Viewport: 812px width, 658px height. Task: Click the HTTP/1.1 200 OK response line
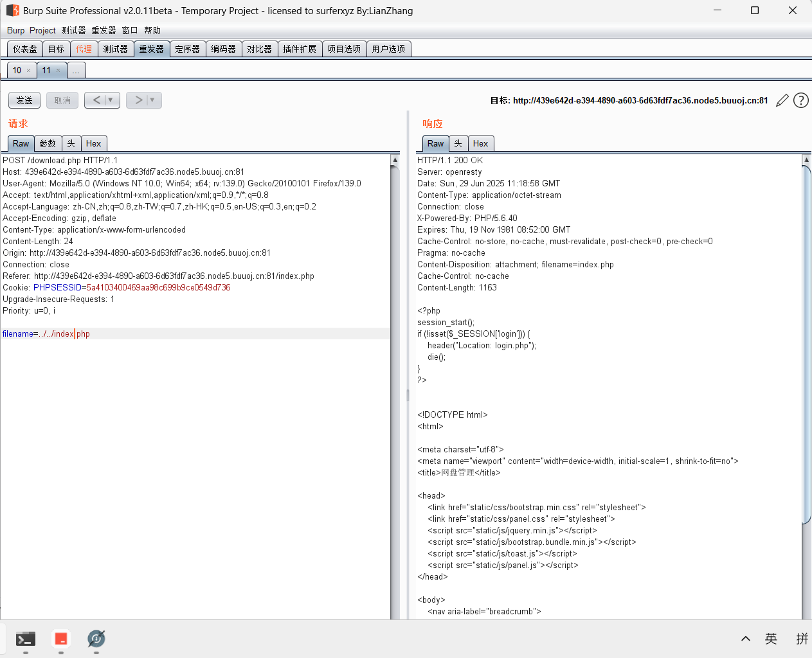click(450, 160)
